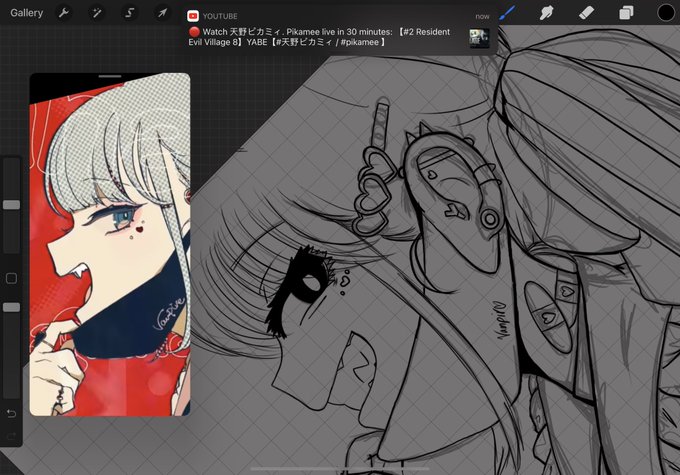This screenshot has width=680, height=475.
Task: Open the Layers panel
Action: click(x=626, y=13)
